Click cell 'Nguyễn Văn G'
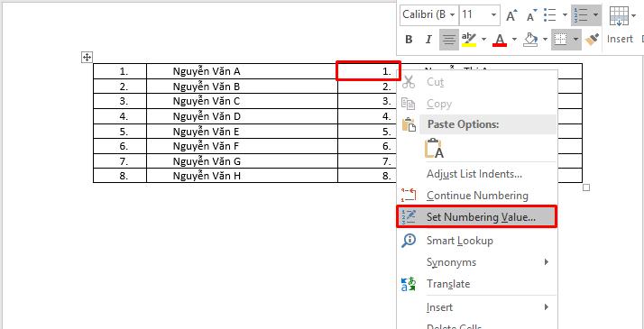 coord(242,161)
